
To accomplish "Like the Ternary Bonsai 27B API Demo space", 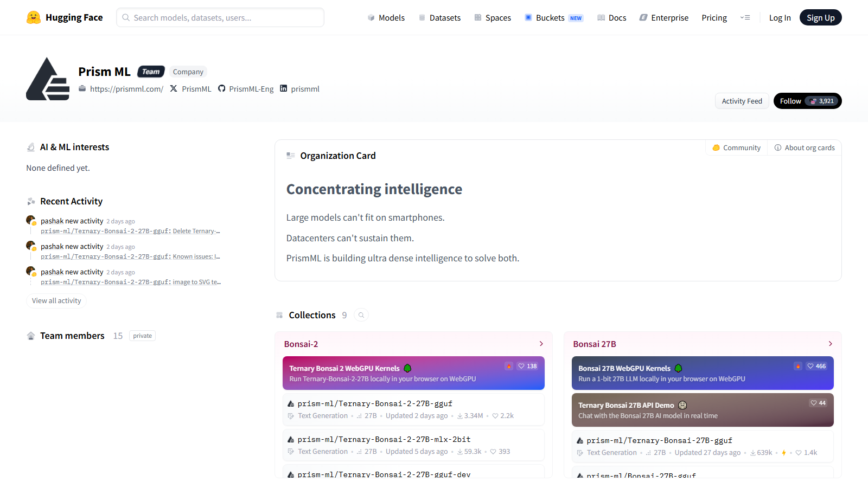I will (x=818, y=403).
